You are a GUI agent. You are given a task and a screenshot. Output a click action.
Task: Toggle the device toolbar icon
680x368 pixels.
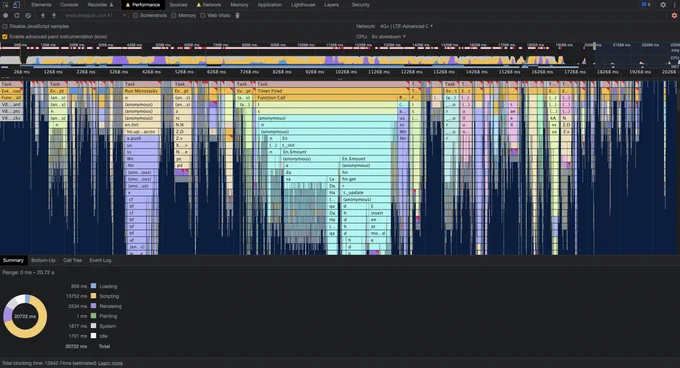[x=16, y=5]
